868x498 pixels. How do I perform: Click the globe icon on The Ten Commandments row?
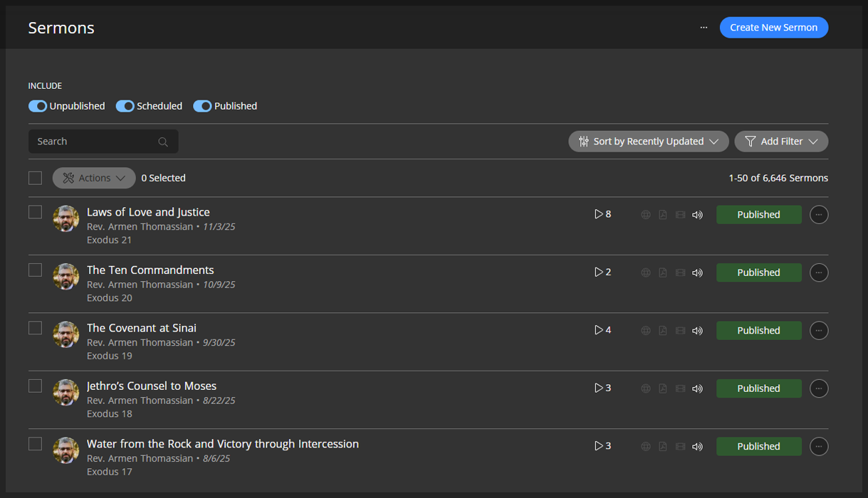tap(646, 272)
